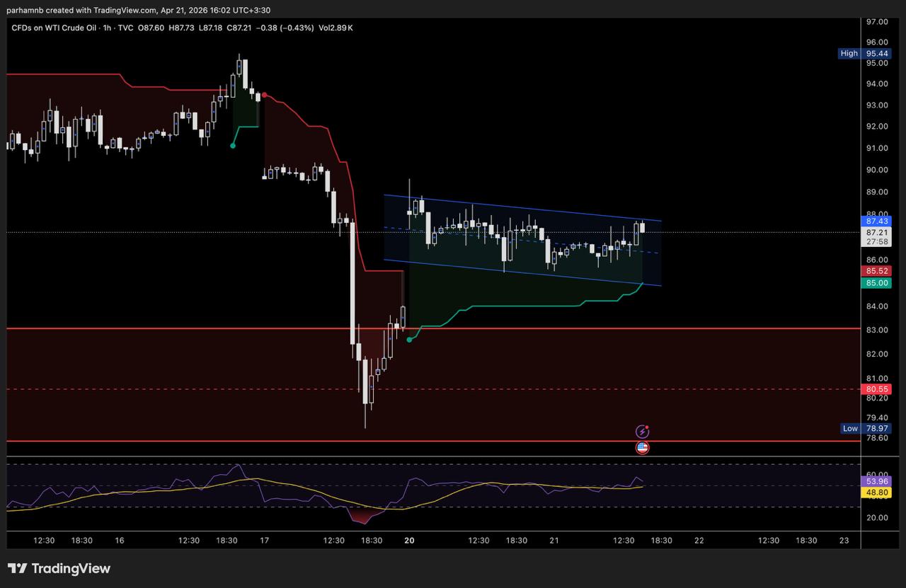Click the teal trend dot near 91.00
Viewport: 906px width, 588px height.
[234, 146]
